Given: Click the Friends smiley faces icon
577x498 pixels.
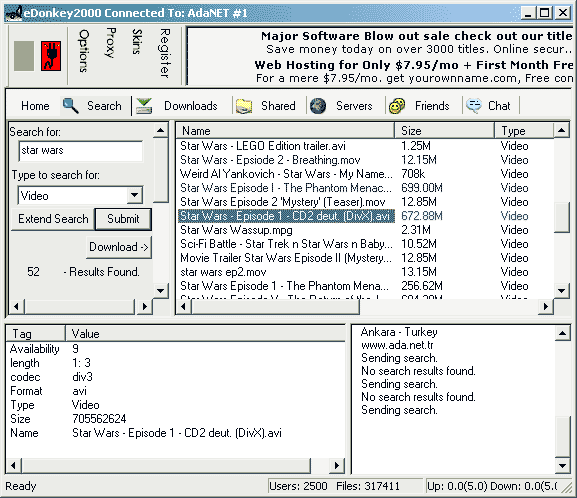Looking at the screenshot, I should [397, 106].
